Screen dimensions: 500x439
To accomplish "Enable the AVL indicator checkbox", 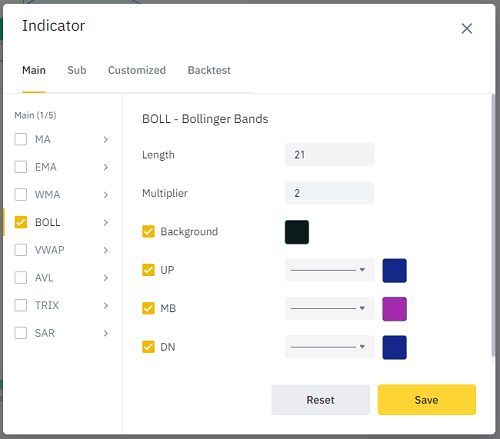I will tap(21, 278).
